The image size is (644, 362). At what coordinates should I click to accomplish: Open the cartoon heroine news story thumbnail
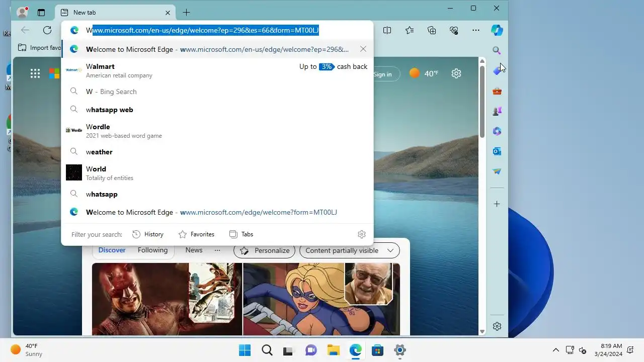(x=321, y=299)
